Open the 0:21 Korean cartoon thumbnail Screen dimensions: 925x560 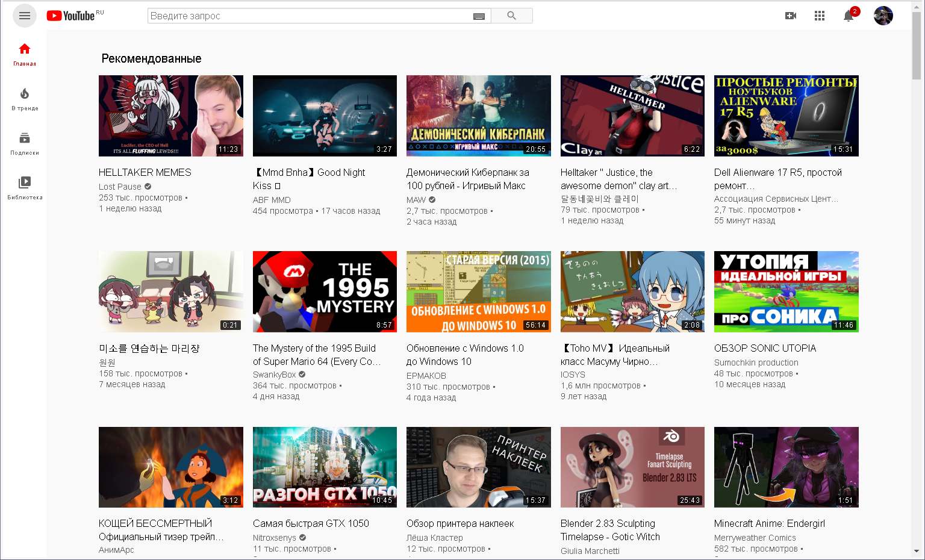coord(171,291)
